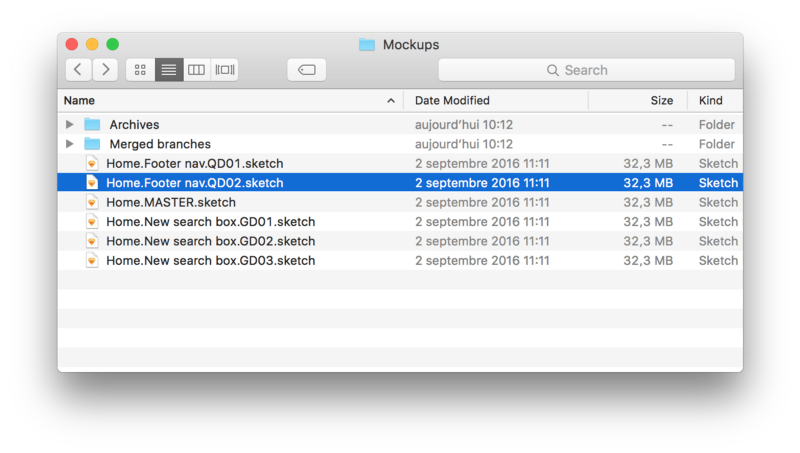Select file name Home.Footer nav.QD01.sketch
The width and height of the screenshot is (800, 453).
(194, 163)
